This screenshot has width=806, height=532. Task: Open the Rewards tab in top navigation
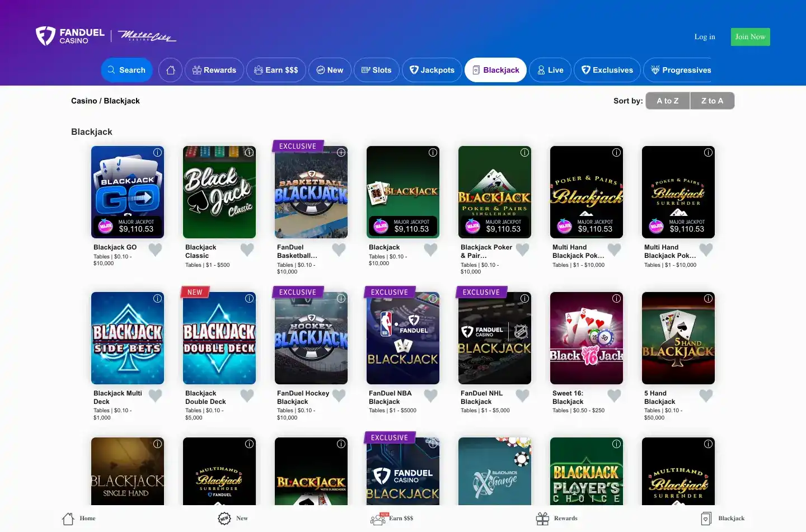point(214,70)
